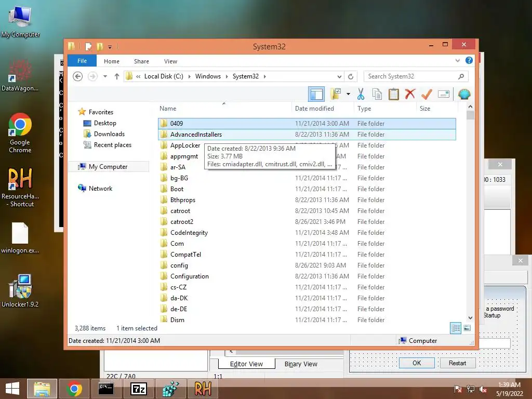This screenshot has height=399, width=532.
Task: Select the 0409 folder
Action: [307, 124]
